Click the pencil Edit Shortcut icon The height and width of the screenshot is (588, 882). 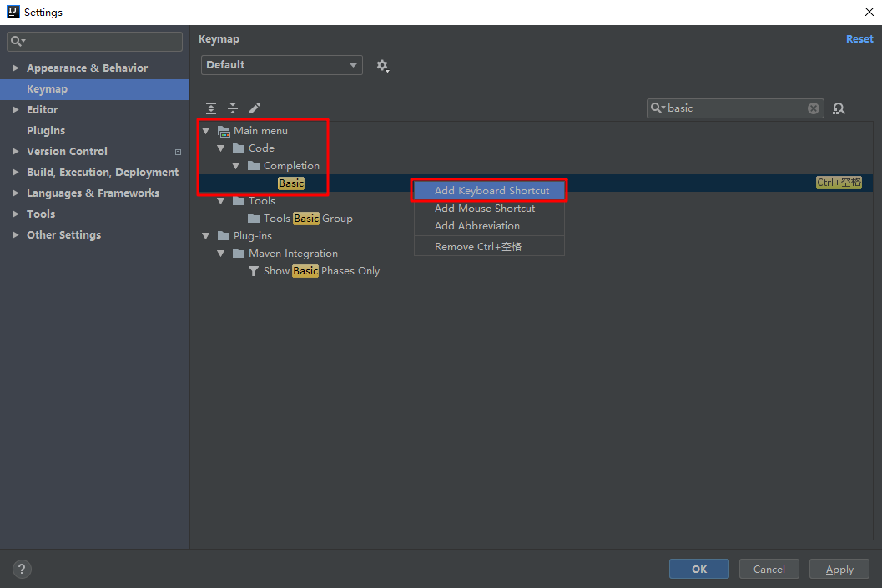tap(255, 108)
